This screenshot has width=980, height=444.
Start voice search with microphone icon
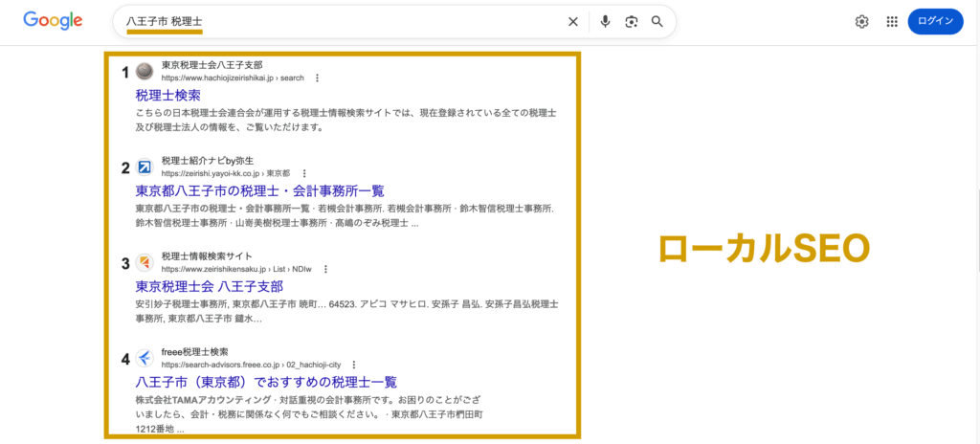(605, 21)
